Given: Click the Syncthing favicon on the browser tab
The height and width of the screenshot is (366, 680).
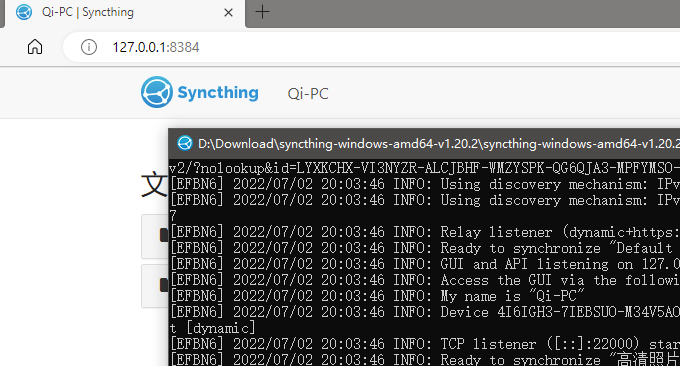Looking at the screenshot, I should point(23,12).
